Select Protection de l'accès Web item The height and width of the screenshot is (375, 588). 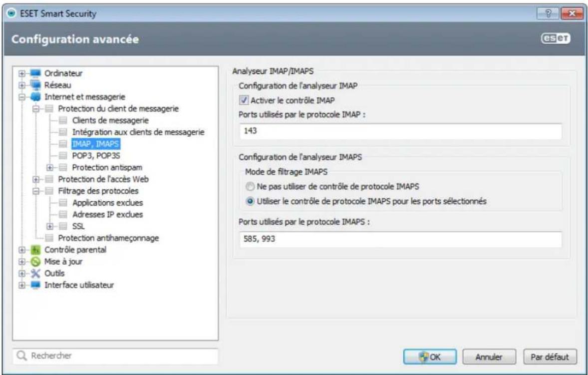click(103, 179)
